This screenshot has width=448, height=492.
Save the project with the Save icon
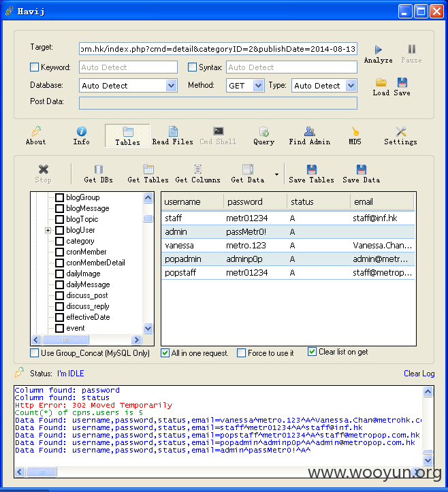402,82
